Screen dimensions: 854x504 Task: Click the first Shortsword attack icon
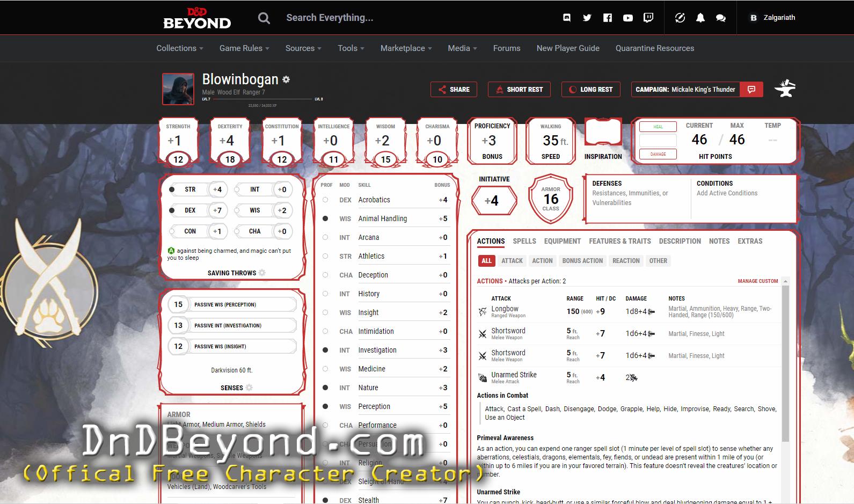click(483, 334)
